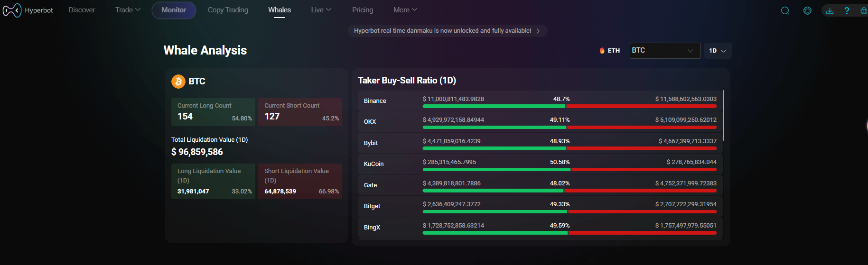Open the Hyperbot danmaku announcement banner

pyautogui.click(x=447, y=31)
